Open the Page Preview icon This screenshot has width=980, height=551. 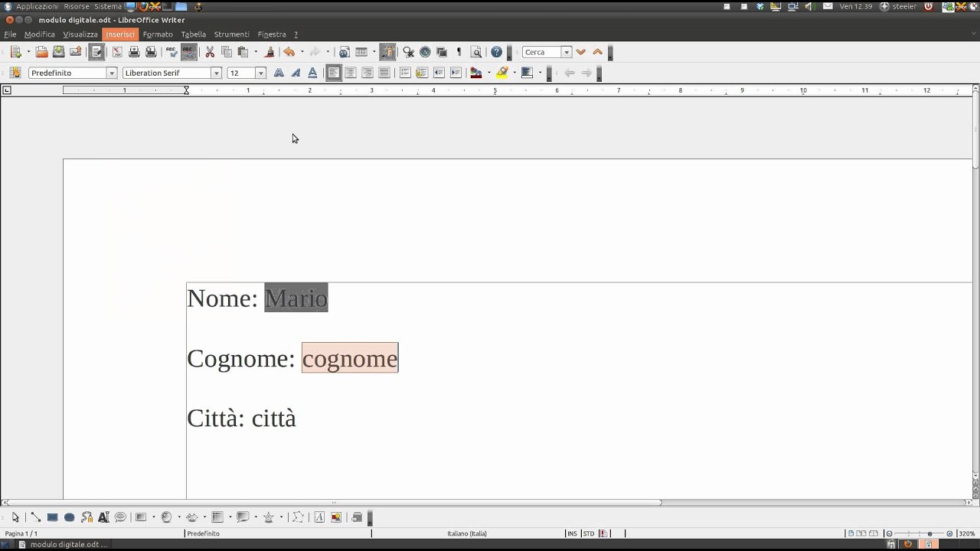[151, 52]
